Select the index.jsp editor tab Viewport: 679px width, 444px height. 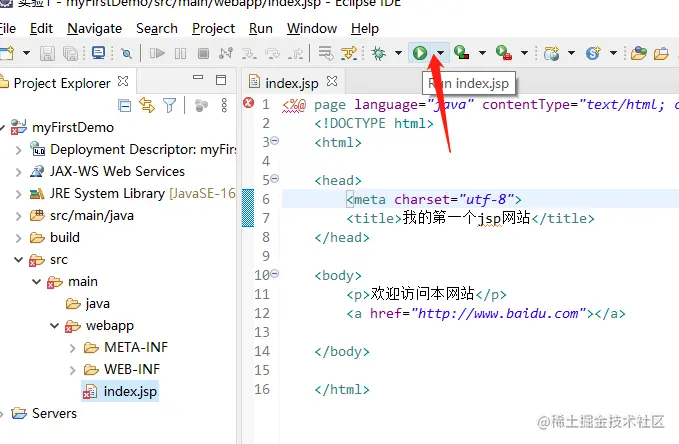[292, 82]
